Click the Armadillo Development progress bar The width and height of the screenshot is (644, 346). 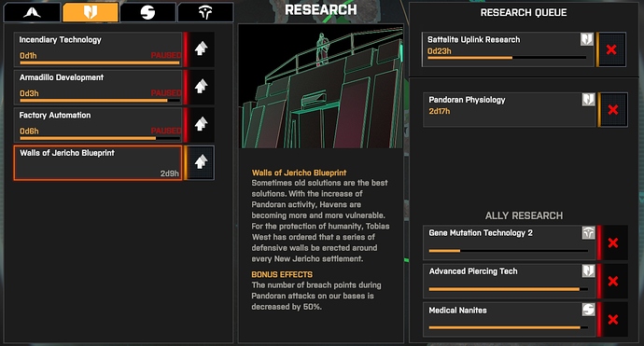tap(100, 100)
